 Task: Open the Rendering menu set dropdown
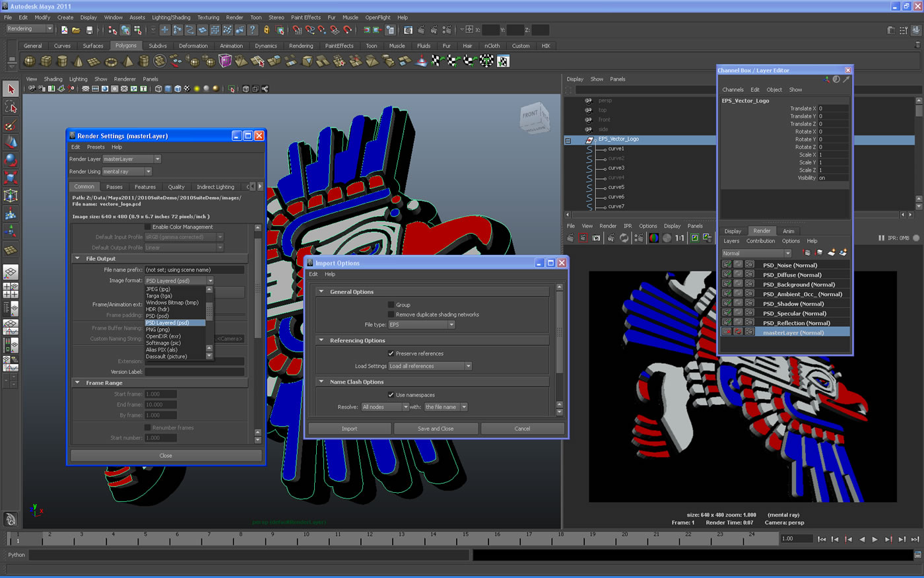point(30,29)
